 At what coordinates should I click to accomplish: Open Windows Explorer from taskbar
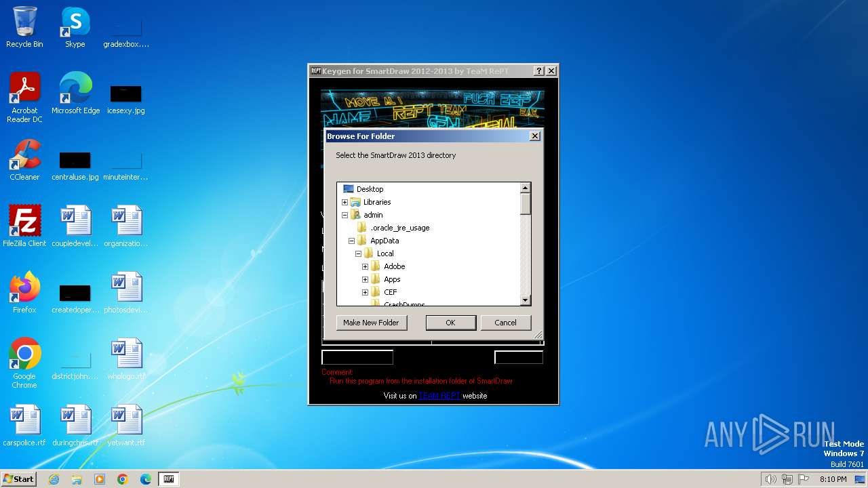click(x=77, y=479)
